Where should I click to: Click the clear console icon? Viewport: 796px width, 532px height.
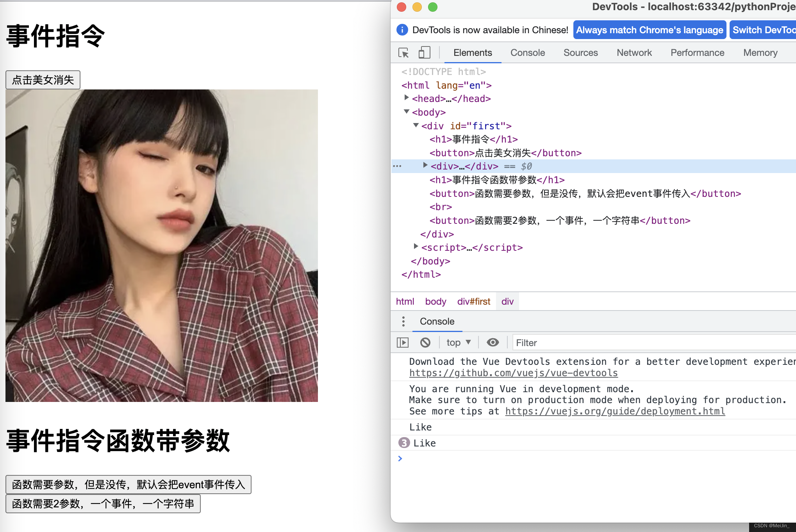[x=425, y=343]
